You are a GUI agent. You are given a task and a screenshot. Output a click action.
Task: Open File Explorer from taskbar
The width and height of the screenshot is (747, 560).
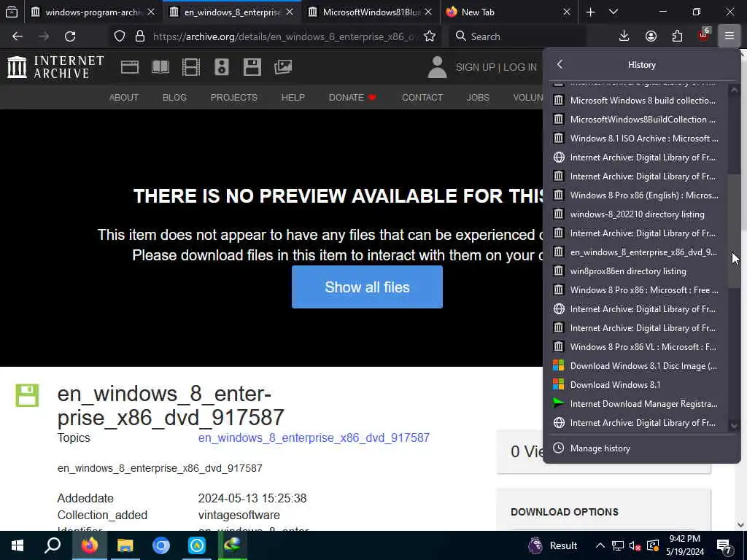point(125,545)
